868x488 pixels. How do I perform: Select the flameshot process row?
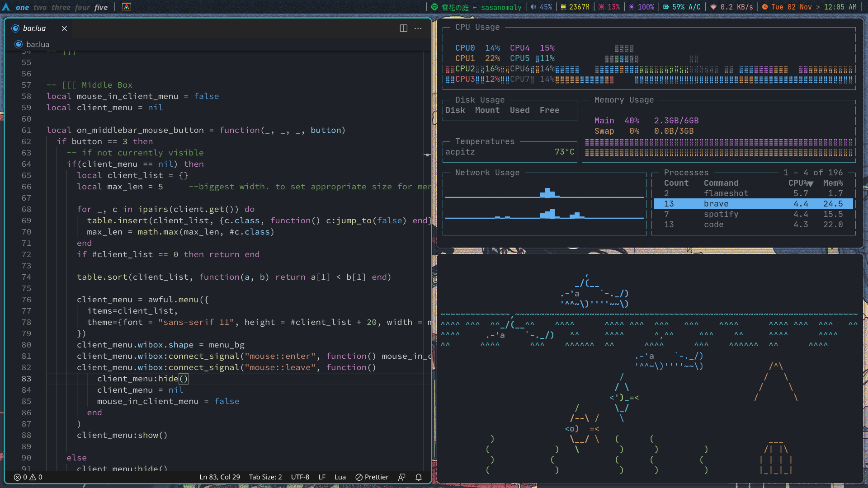tap(753, 193)
